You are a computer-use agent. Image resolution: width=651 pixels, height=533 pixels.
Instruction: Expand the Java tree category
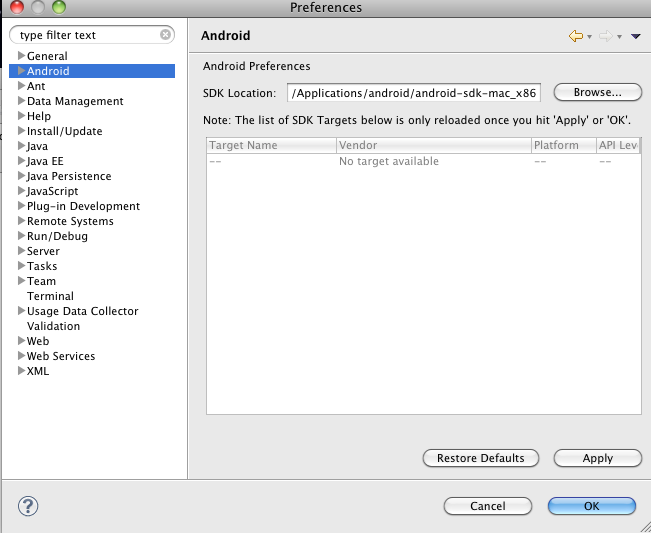pos(21,146)
